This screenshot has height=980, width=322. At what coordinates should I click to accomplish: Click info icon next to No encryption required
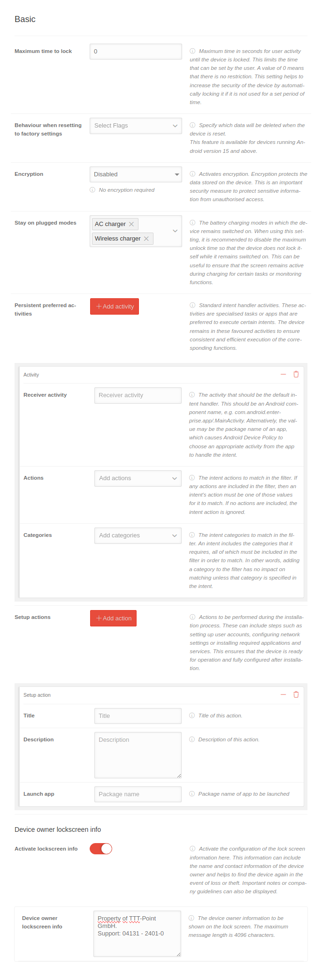click(x=92, y=190)
